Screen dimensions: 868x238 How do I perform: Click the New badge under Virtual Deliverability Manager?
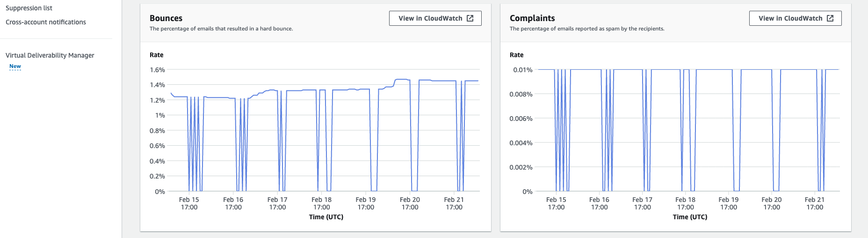tap(15, 67)
